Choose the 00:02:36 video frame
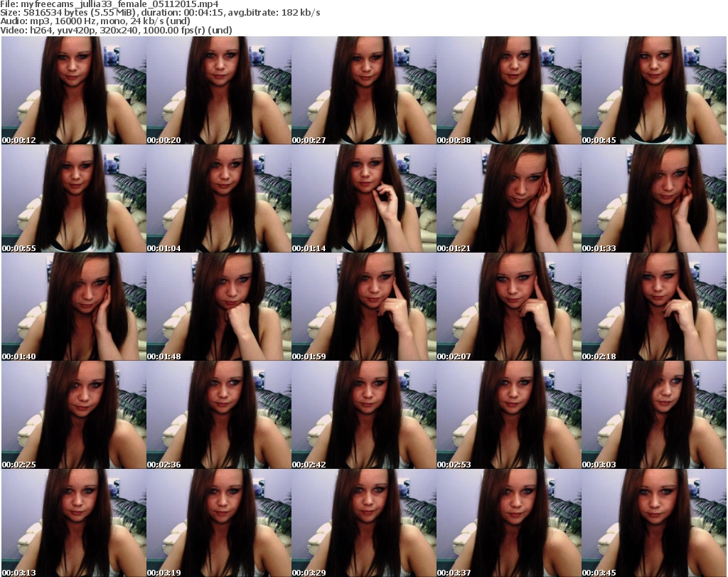 (x=219, y=414)
